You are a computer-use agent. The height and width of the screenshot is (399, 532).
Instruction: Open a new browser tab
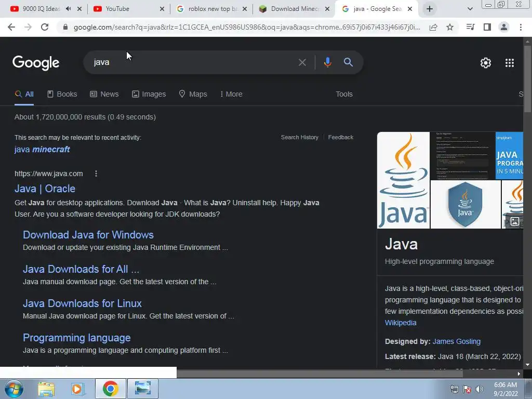(430, 9)
